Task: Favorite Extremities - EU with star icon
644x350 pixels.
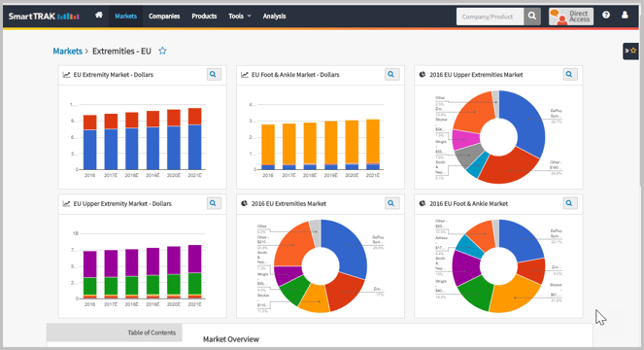Action: 162,51
